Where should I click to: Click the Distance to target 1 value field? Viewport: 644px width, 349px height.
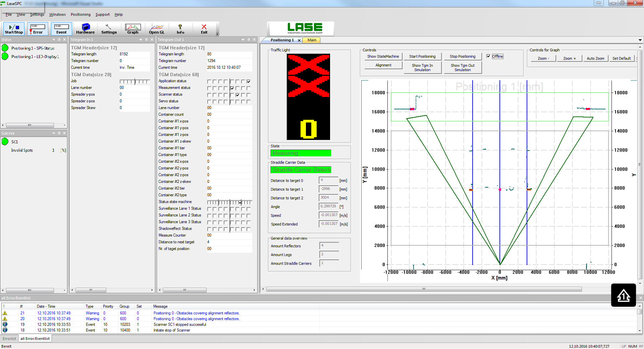(328, 189)
